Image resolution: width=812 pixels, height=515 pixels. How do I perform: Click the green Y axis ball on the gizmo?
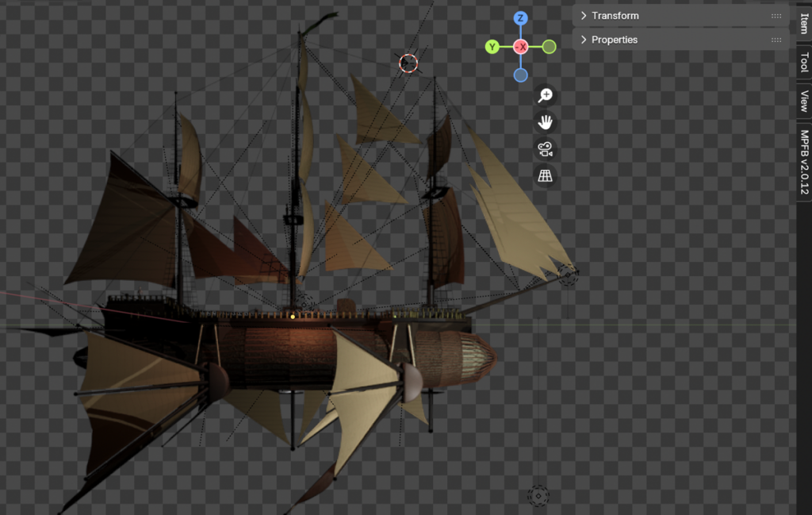[492, 47]
